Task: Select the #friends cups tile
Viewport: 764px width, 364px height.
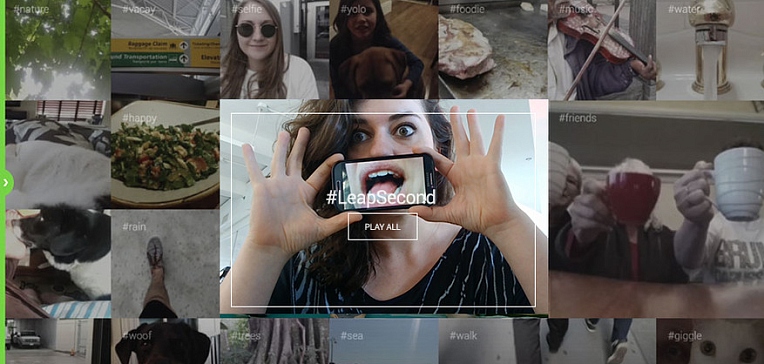Action: point(656,209)
